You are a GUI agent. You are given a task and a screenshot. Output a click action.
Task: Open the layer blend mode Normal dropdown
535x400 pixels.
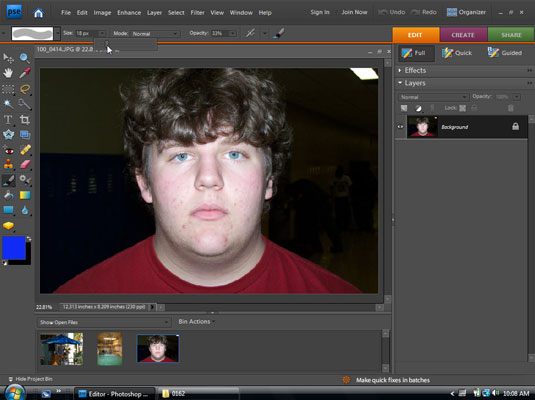click(433, 97)
